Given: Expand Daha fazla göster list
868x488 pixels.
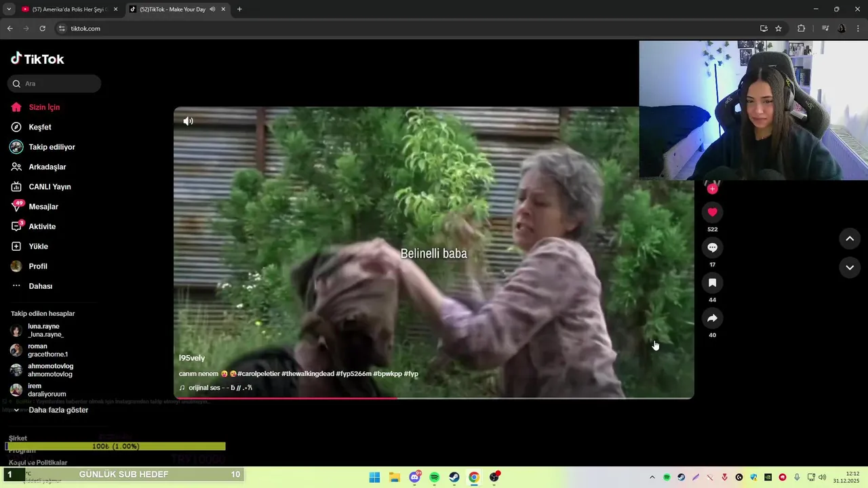Looking at the screenshot, I should (x=51, y=410).
